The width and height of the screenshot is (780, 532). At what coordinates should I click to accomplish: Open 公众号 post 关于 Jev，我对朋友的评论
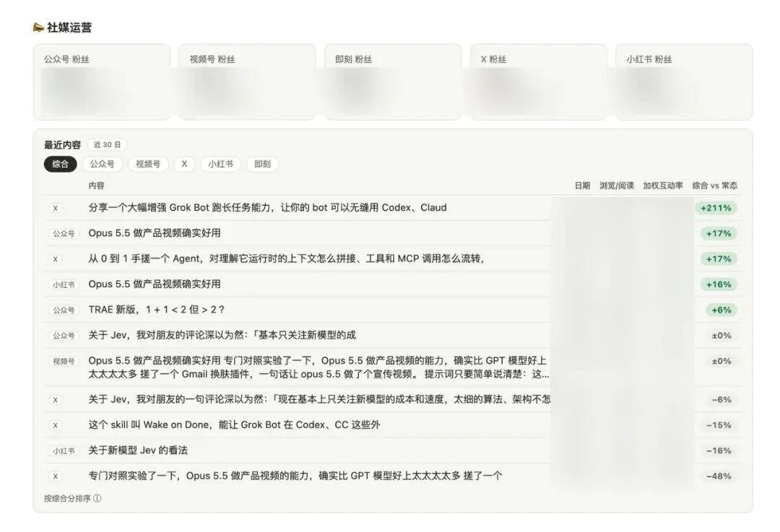pos(222,335)
